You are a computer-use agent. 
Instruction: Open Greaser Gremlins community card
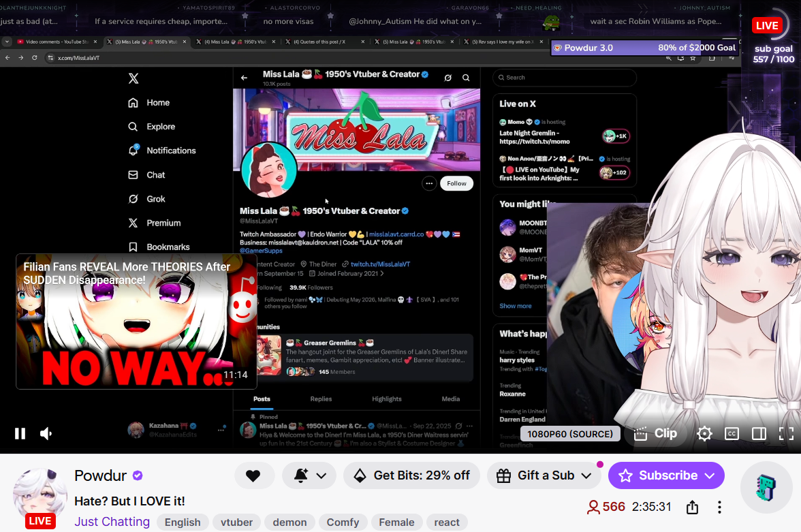(365, 358)
